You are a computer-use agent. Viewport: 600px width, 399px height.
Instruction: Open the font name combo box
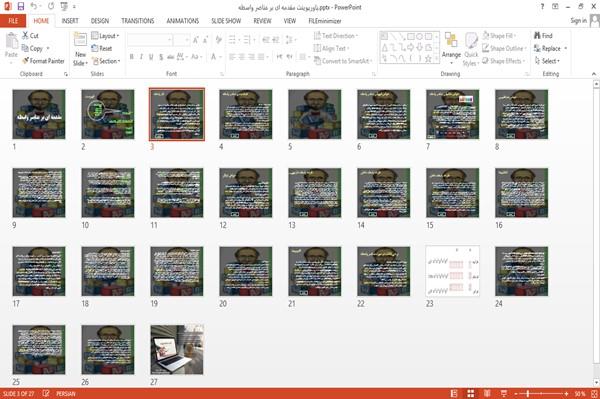[x=149, y=40]
